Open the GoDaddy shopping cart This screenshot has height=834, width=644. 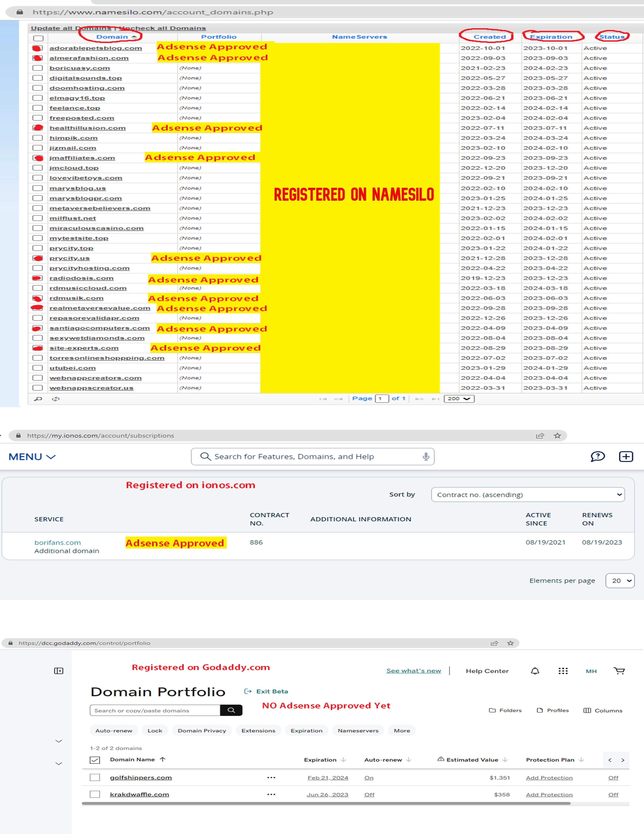coord(619,671)
